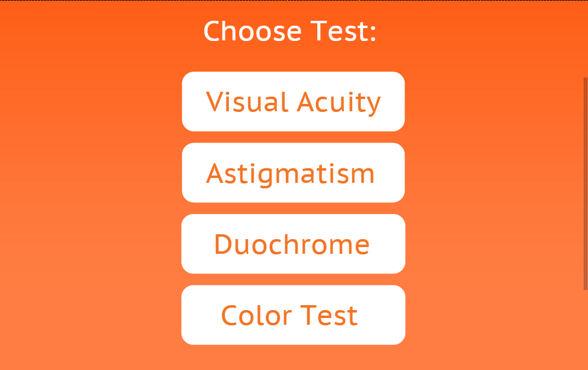
Task: Choose the second test option, Astigmatism
Action: (x=293, y=172)
